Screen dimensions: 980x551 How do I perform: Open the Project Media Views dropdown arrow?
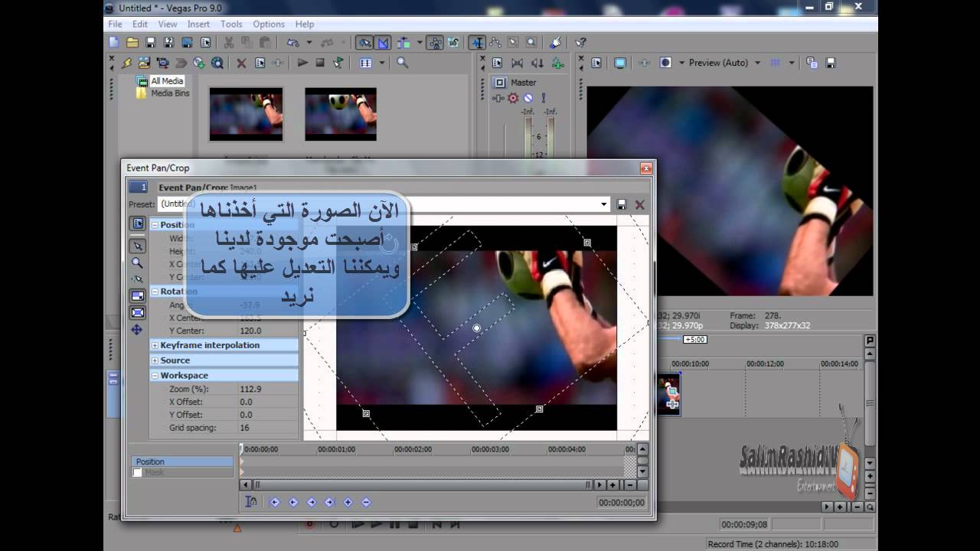pyautogui.click(x=381, y=63)
